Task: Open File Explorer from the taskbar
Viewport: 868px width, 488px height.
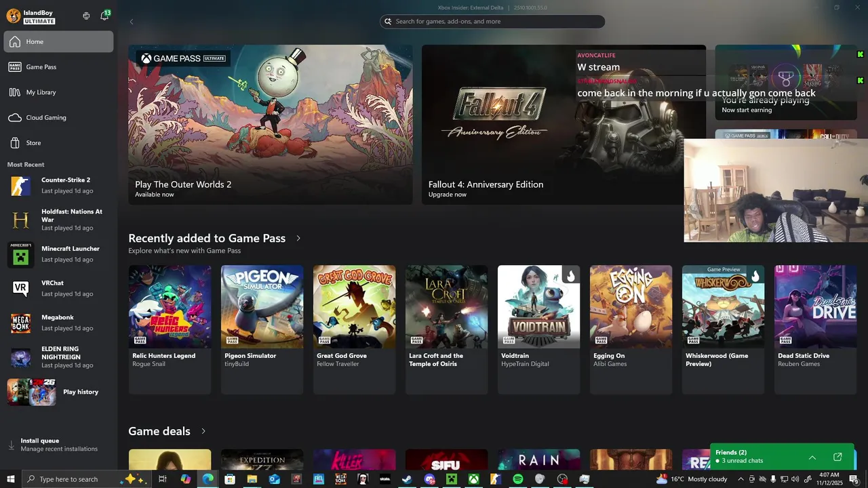Action: pos(252,479)
